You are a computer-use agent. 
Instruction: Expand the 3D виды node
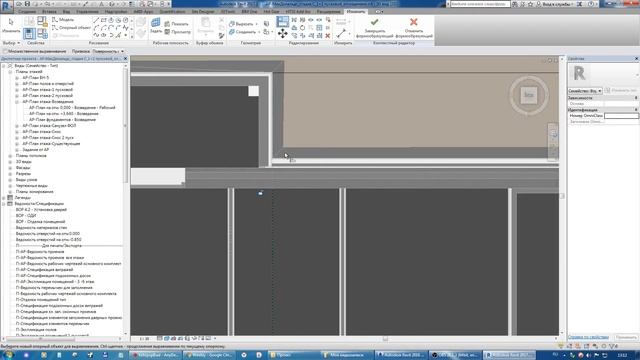[x=10, y=162]
